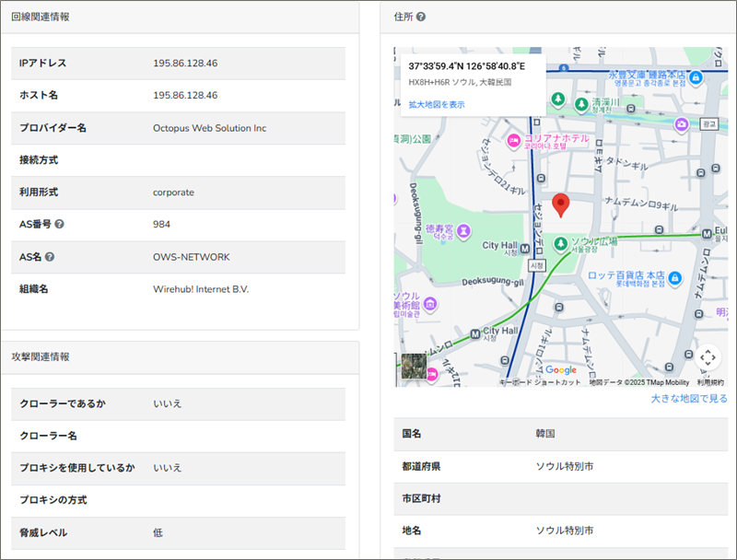Click the Cheonggyecheon green tree marker

[x=581, y=103]
